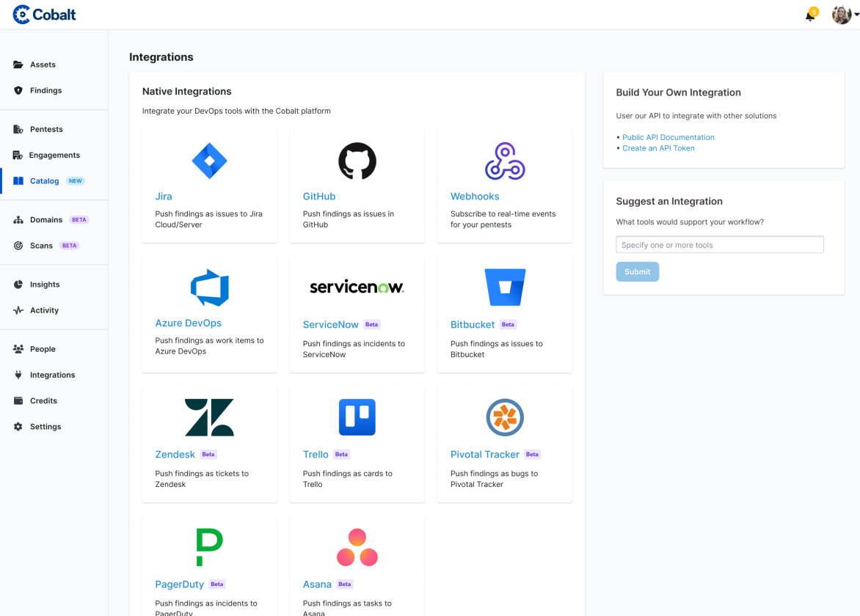Open the ServiceNow integration link
Image resolution: width=860 pixels, height=616 pixels.
click(x=331, y=324)
